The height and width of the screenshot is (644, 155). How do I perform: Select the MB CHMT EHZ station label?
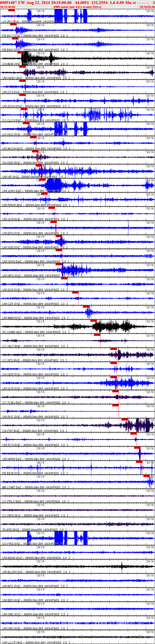(x=36, y=488)
